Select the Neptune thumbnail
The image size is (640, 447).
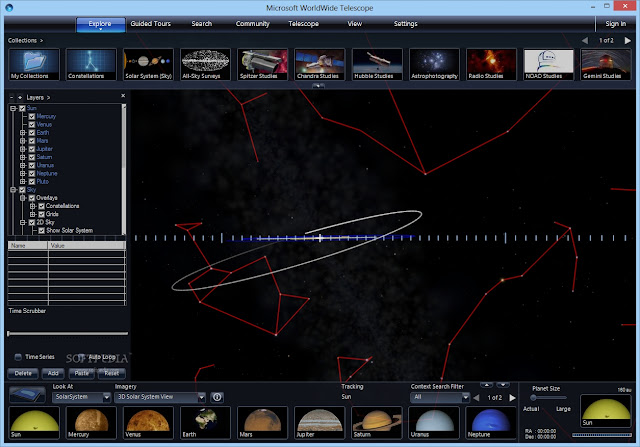point(491,423)
